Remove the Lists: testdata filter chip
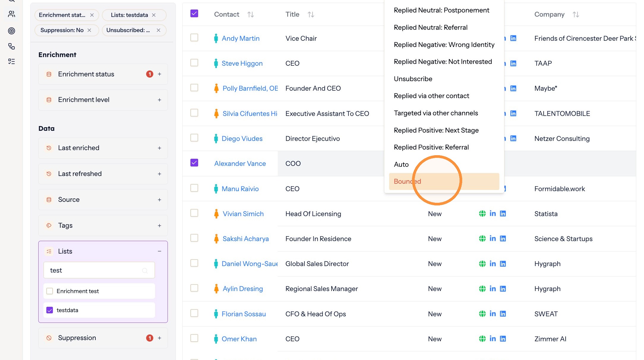The height and width of the screenshot is (360, 644). point(154,15)
